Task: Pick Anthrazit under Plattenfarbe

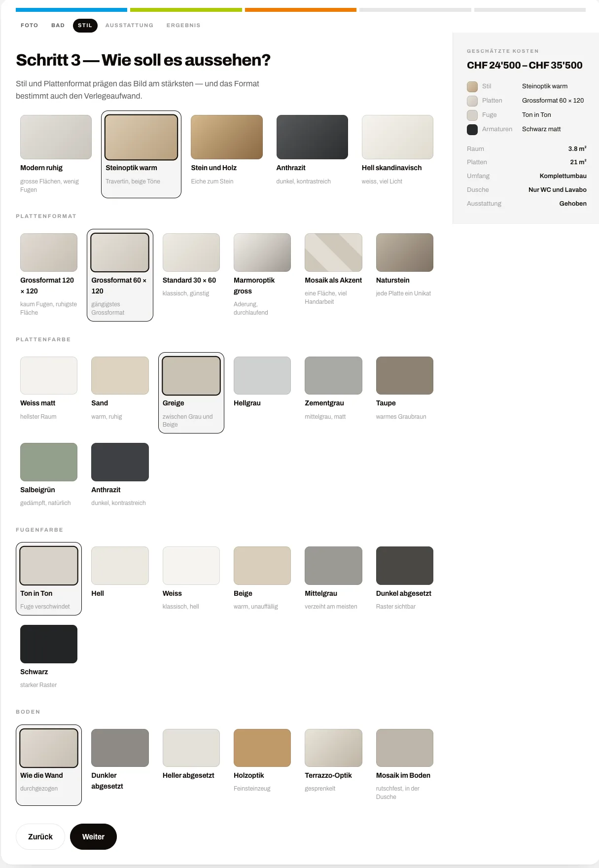Action: tap(120, 475)
